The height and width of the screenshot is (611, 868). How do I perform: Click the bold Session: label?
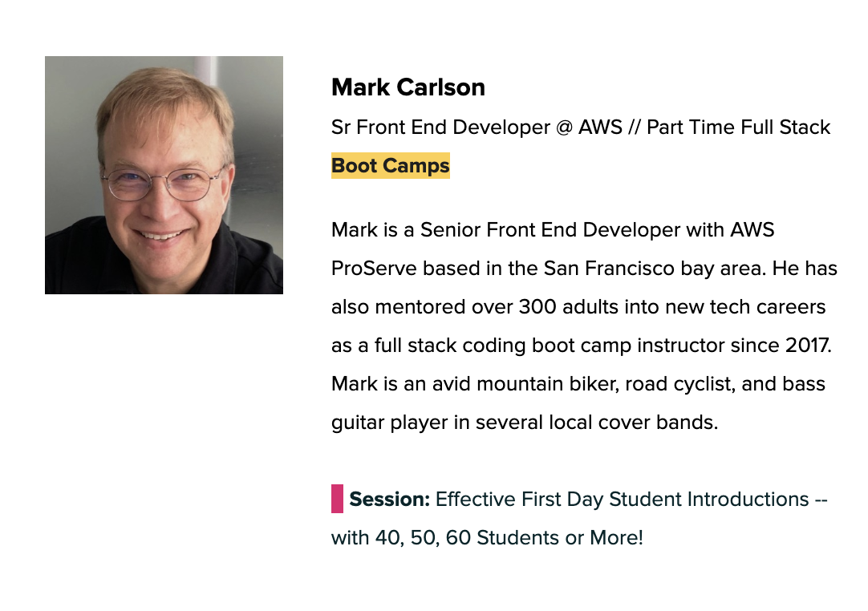(x=390, y=500)
